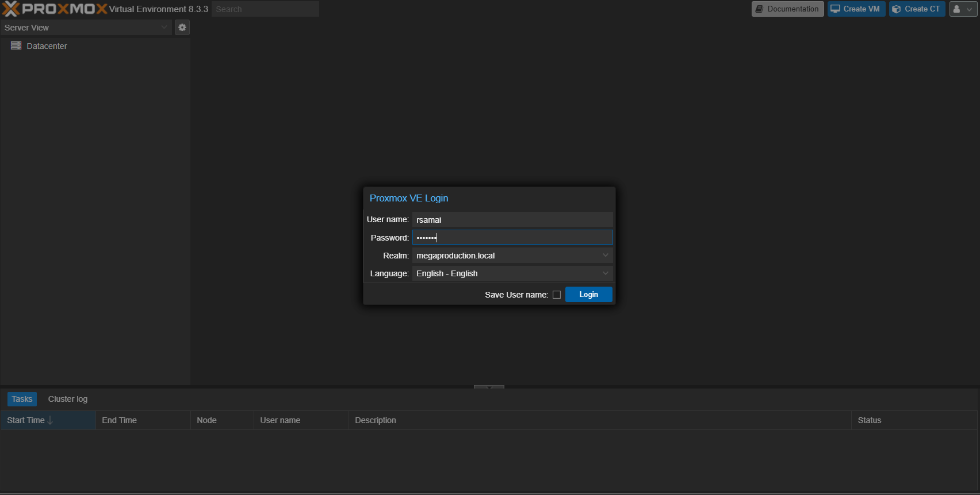980x495 pixels.
Task: Select the Tasks tab
Action: tap(22, 399)
